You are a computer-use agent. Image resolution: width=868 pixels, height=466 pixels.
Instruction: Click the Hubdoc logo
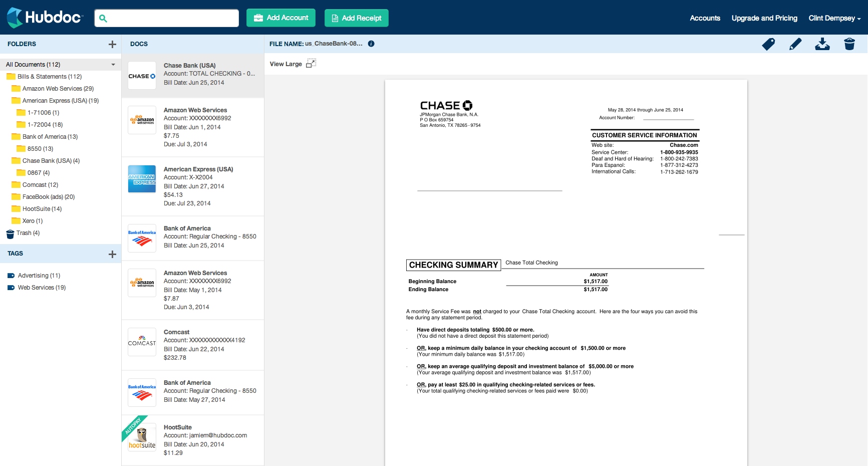(x=44, y=18)
